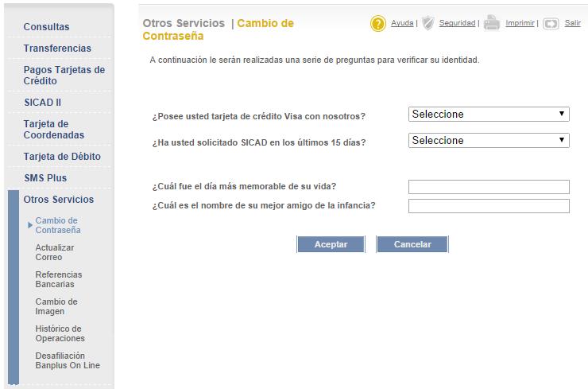Open the SICAD request dropdown
588x389 pixels.
[x=489, y=141]
